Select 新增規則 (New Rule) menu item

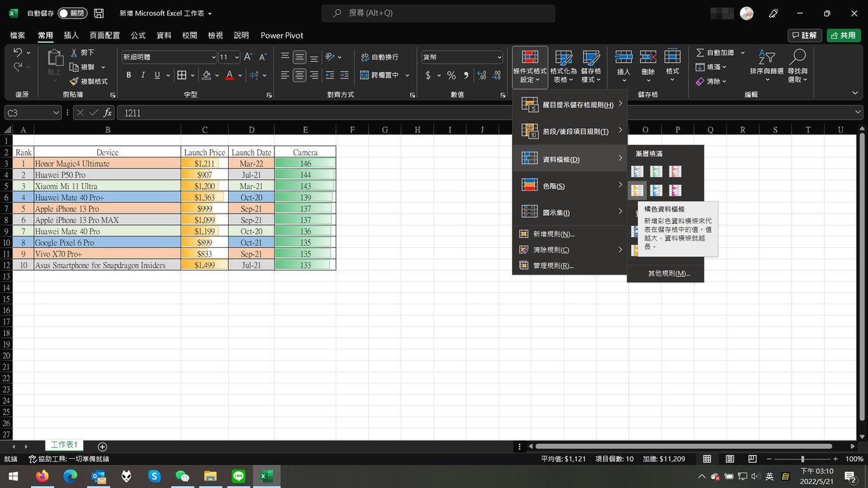pos(570,234)
